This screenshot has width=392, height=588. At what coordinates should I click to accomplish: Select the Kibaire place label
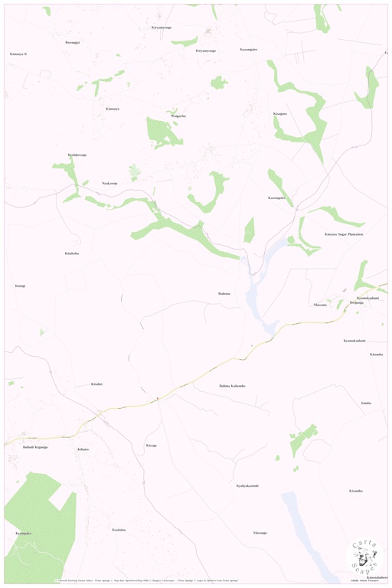coord(83,449)
